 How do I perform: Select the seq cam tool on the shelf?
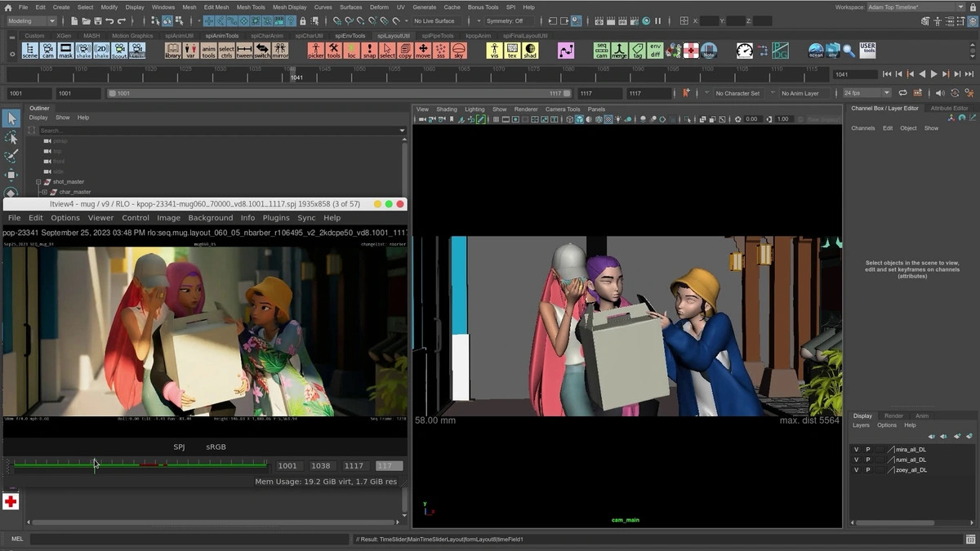pyautogui.click(x=602, y=49)
